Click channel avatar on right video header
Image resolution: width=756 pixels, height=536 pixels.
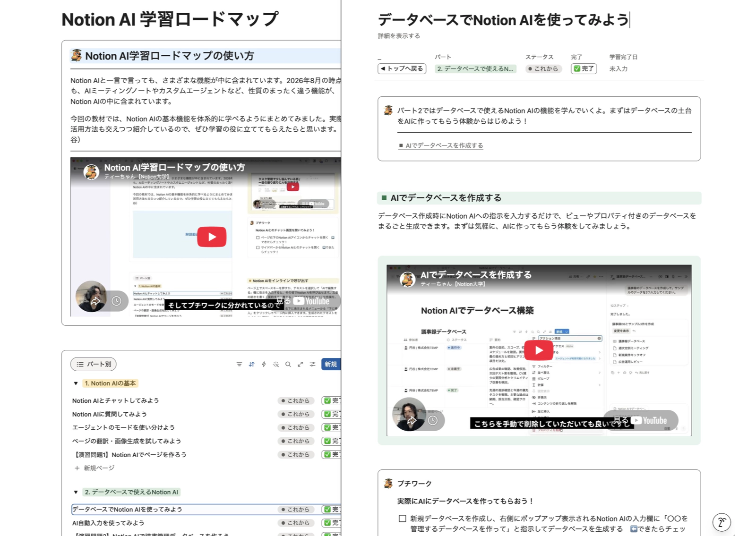click(x=407, y=279)
